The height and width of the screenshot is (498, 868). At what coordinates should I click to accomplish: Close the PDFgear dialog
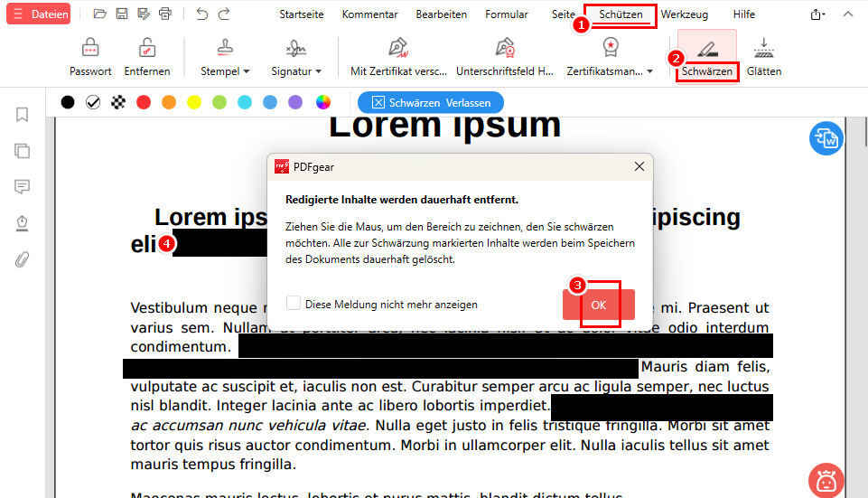[x=639, y=166]
